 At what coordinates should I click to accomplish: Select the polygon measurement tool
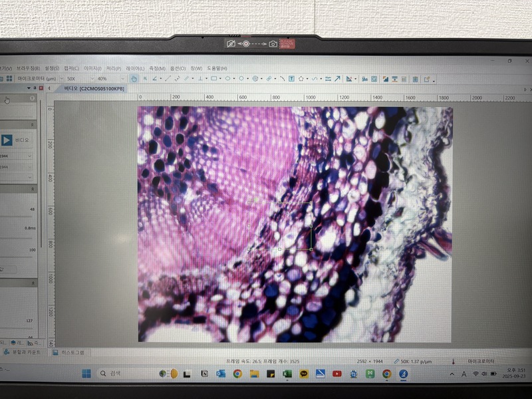[301, 78]
